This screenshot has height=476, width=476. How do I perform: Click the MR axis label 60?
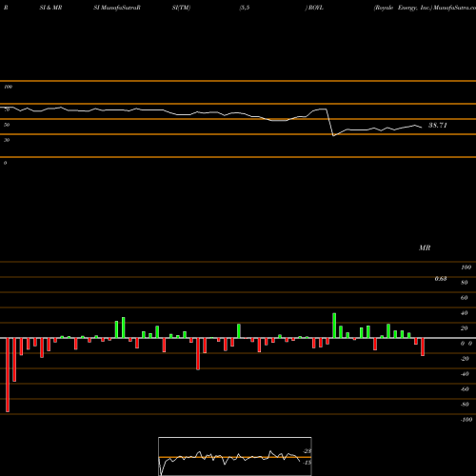465,298
